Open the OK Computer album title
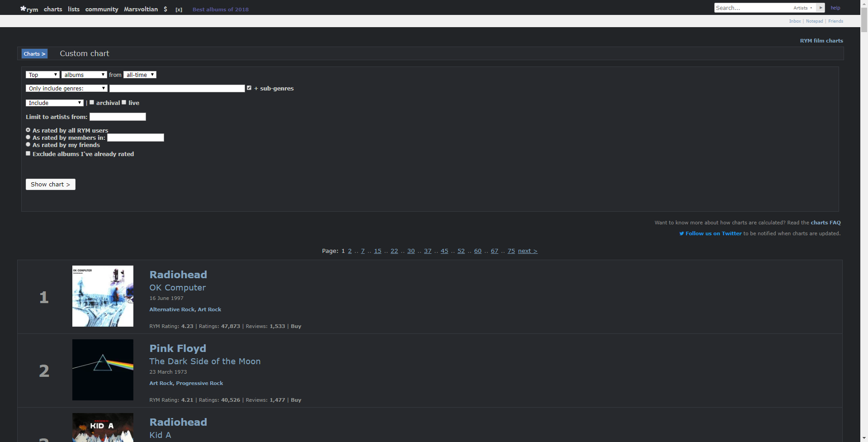868x442 pixels. 178,288
